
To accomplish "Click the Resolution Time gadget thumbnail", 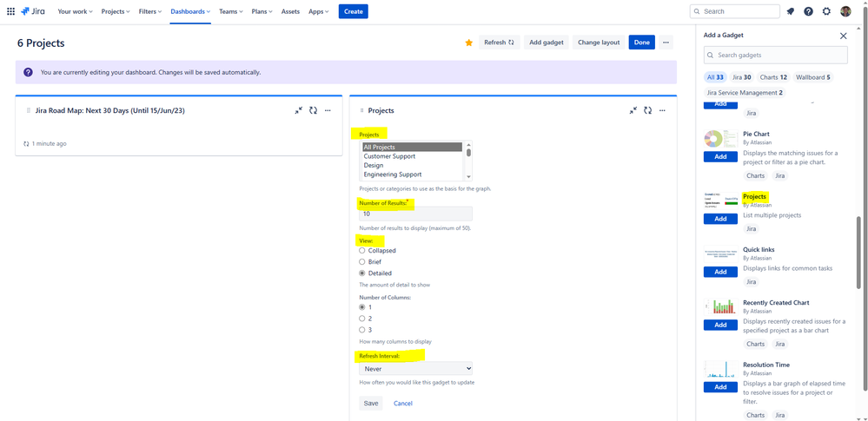I will 721,370.
